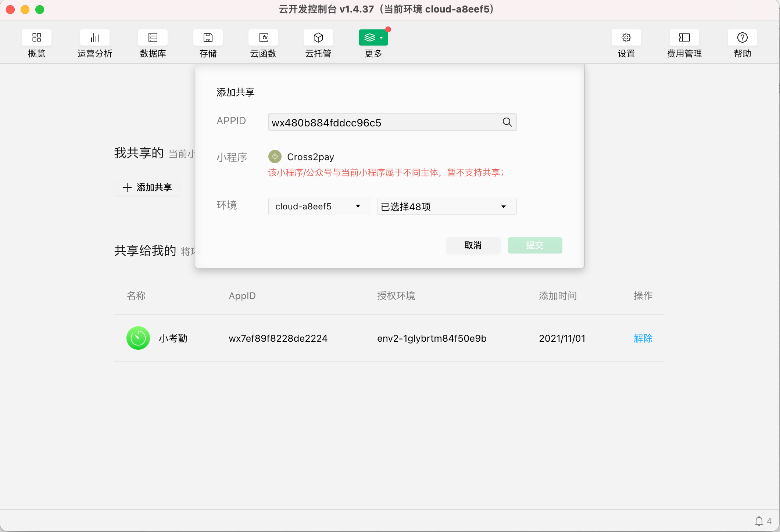Click the 解除 link for 小考勤
This screenshot has width=780, height=532.
coord(643,338)
